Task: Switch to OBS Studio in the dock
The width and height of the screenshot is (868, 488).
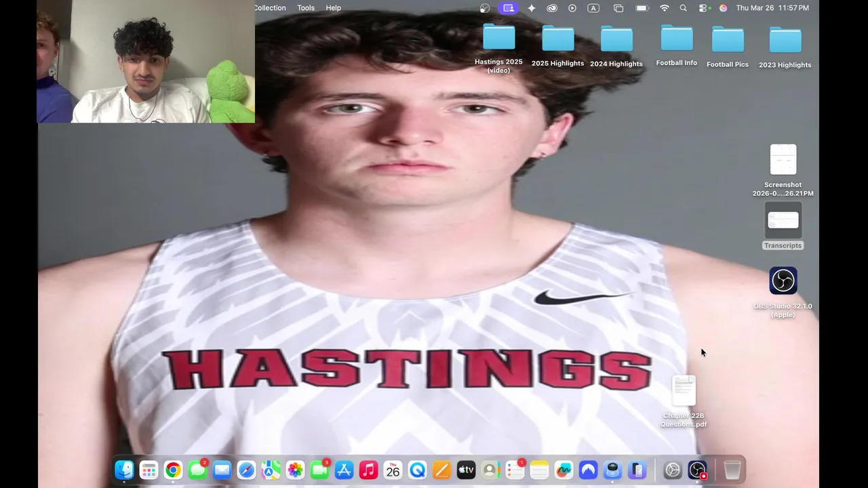Action: [697, 470]
